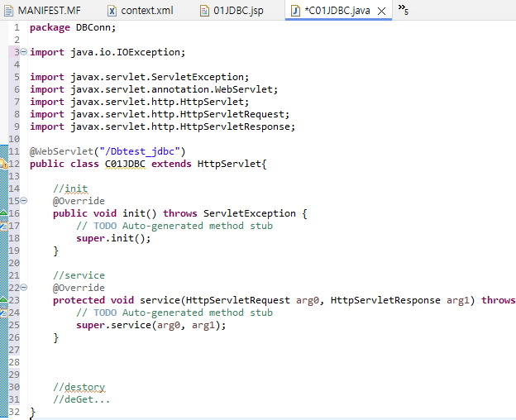The image size is (516, 420).
Task: Click the //destory comment
Action: click(79, 387)
